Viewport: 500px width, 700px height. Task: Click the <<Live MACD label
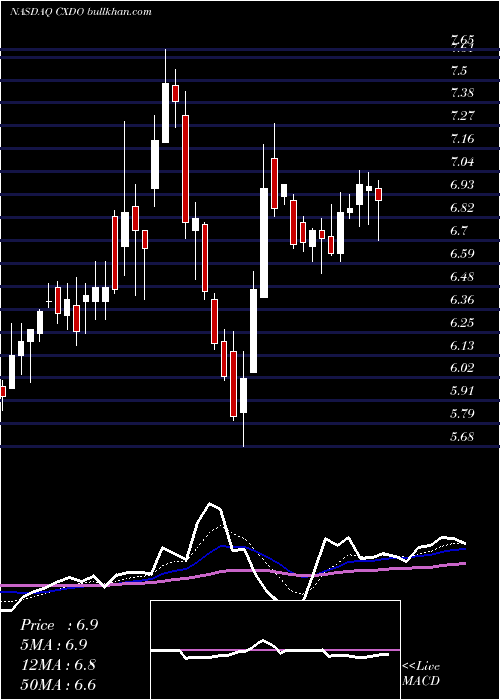point(421,673)
